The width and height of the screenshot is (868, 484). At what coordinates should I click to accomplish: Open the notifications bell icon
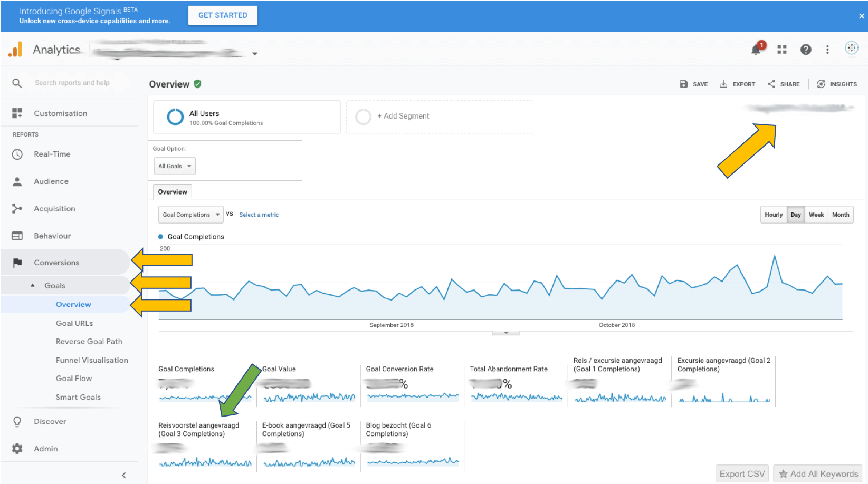pos(757,49)
